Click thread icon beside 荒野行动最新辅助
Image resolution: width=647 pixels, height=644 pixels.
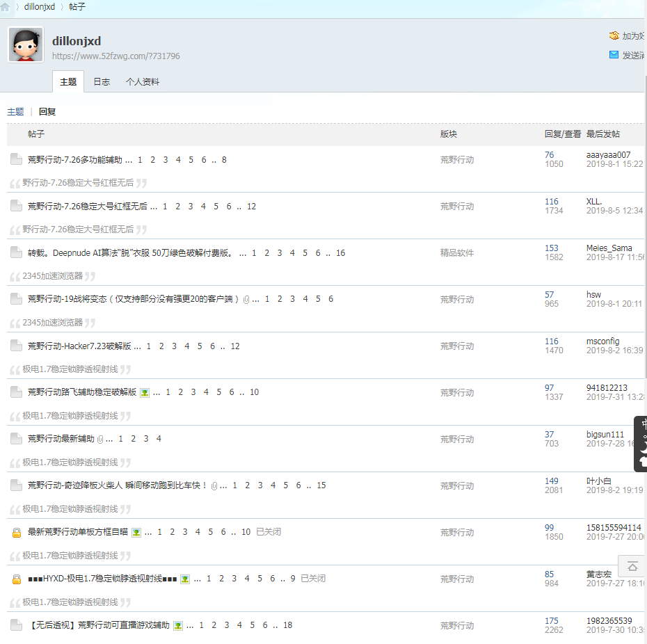[x=16, y=439]
